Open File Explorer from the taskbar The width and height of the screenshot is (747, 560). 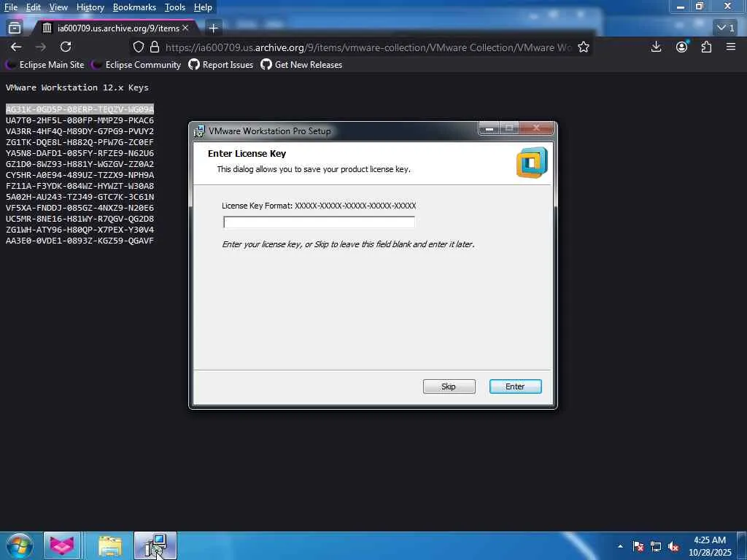[x=110, y=545]
